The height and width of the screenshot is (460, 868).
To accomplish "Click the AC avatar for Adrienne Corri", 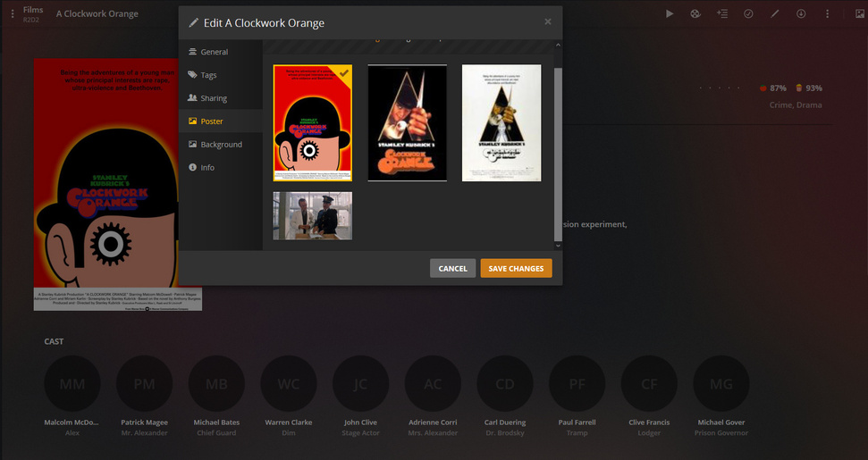I will pyautogui.click(x=433, y=384).
